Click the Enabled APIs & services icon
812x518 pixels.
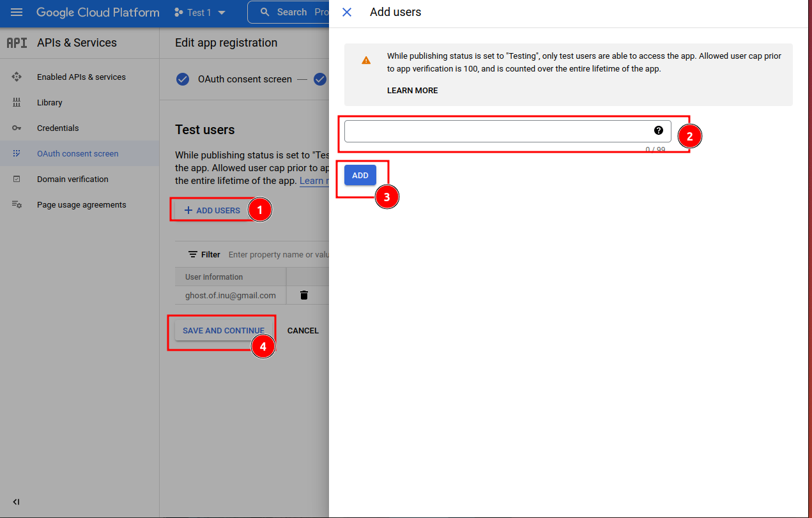tap(17, 77)
